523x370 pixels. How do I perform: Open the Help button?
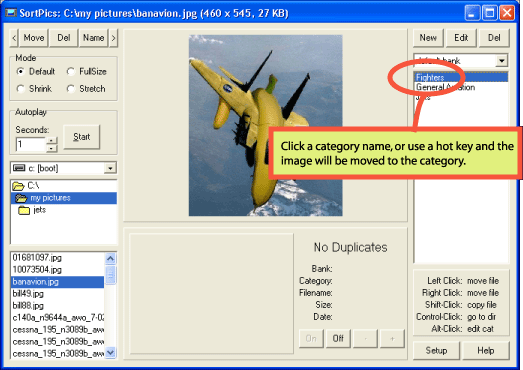point(486,351)
